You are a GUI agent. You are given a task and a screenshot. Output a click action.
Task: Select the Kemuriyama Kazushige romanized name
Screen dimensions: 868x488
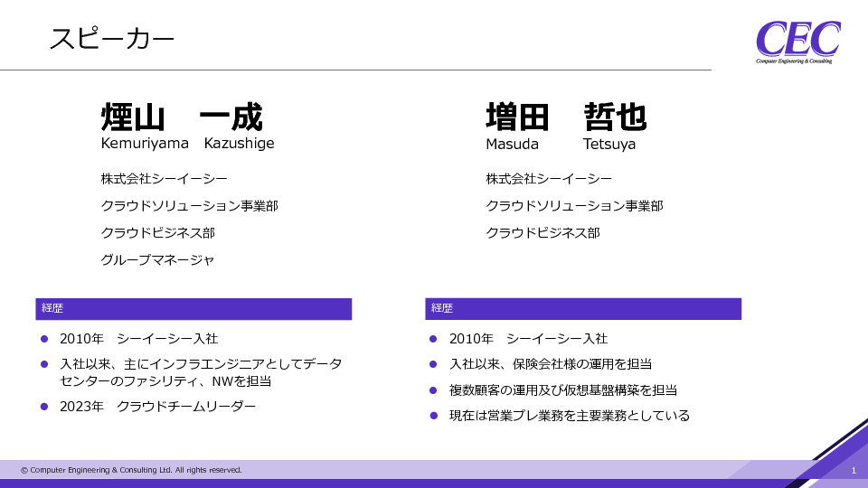click(x=187, y=144)
